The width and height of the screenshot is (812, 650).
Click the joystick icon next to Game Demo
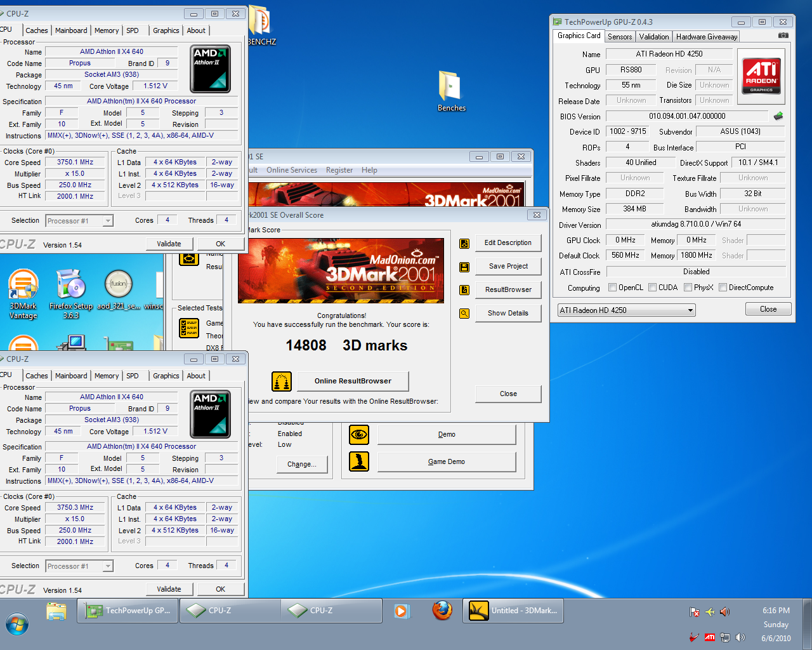(359, 461)
